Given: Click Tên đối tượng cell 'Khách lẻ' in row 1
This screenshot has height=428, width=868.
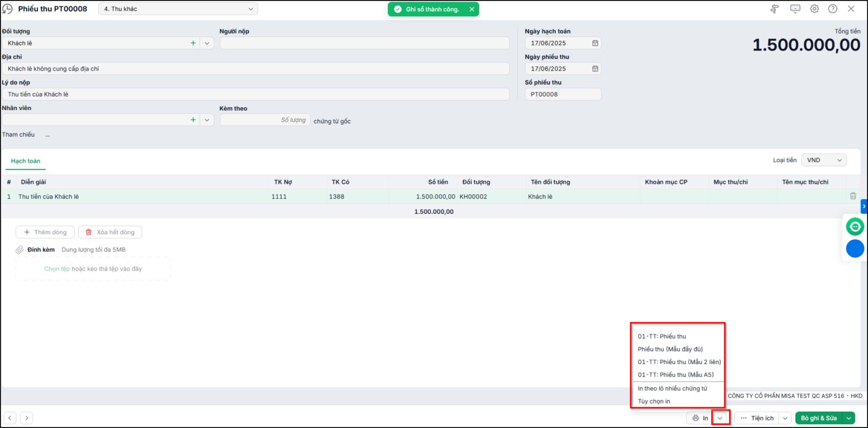Looking at the screenshot, I should [583, 196].
